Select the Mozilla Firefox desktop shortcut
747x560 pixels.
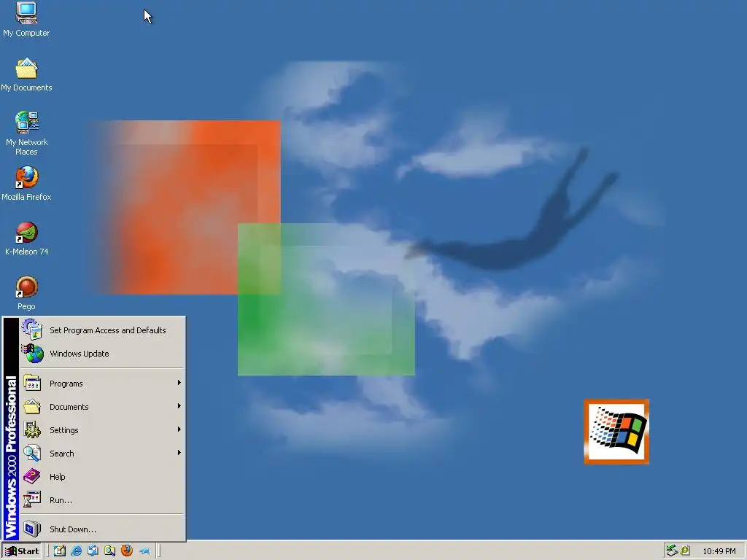click(x=26, y=184)
